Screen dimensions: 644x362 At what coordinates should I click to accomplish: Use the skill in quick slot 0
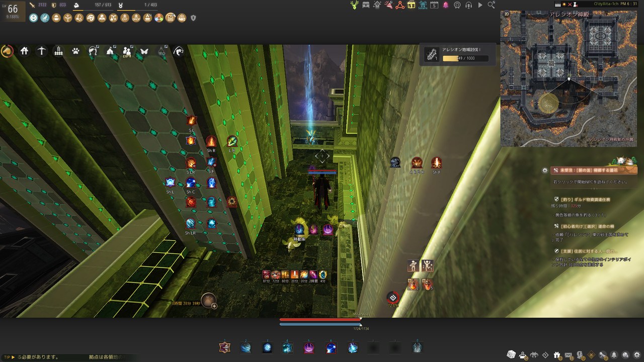click(x=418, y=347)
